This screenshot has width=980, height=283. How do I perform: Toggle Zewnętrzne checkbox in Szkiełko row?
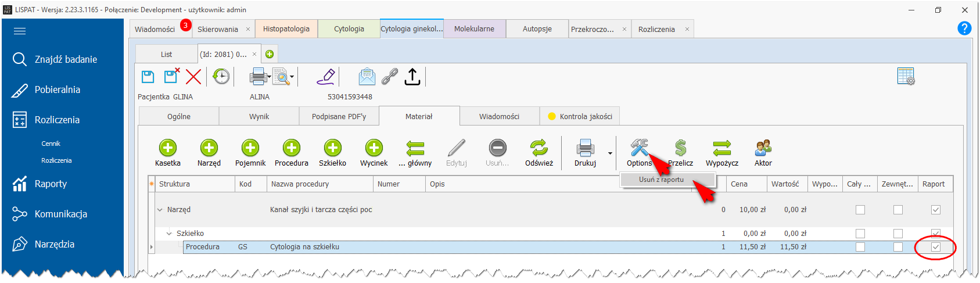(898, 234)
